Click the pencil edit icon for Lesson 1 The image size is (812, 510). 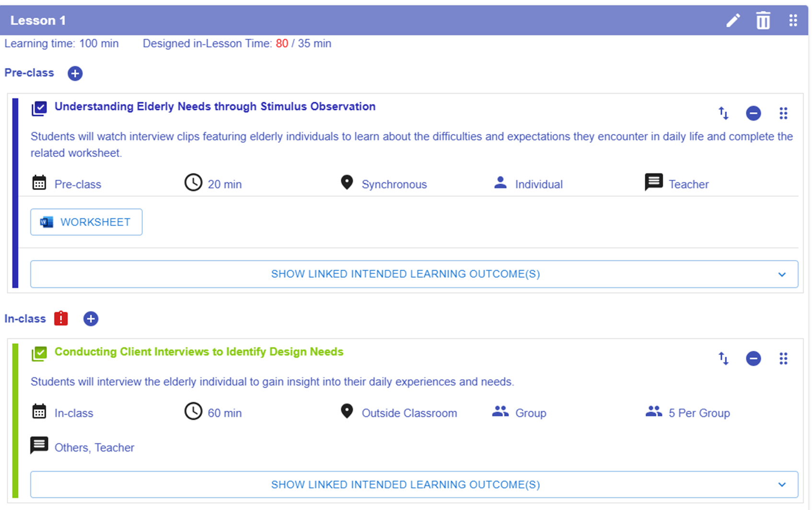point(732,21)
